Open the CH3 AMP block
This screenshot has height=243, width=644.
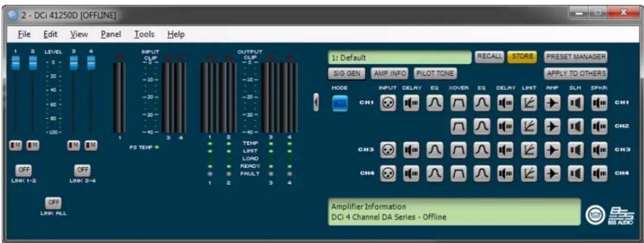551,150
